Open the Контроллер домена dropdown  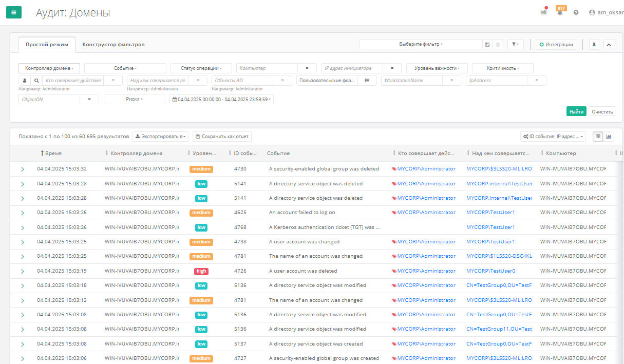pos(49,68)
